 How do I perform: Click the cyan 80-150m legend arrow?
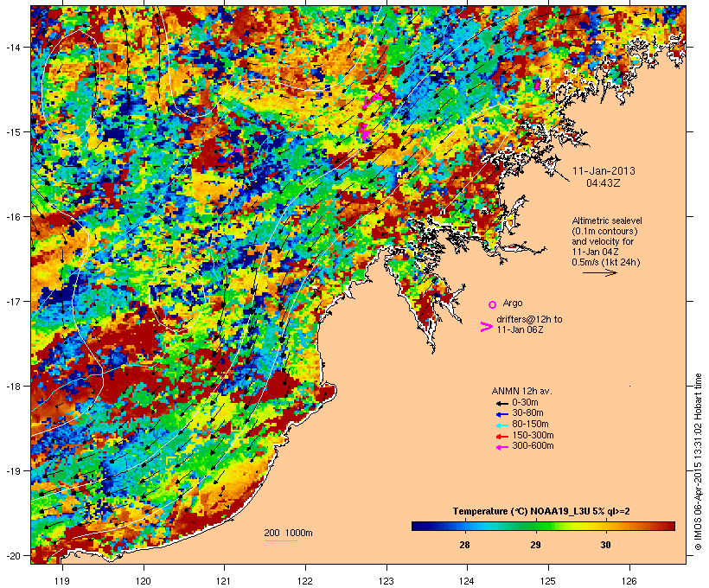(x=501, y=425)
